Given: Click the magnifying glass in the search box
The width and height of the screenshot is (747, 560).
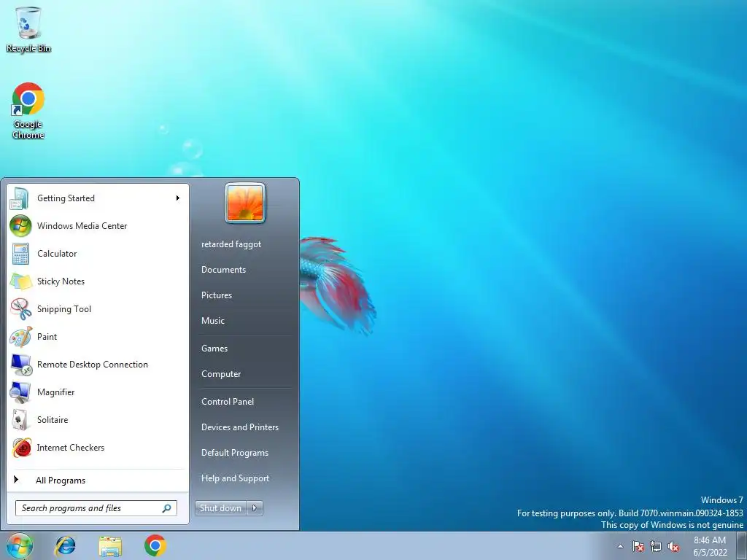Looking at the screenshot, I should 167,508.
